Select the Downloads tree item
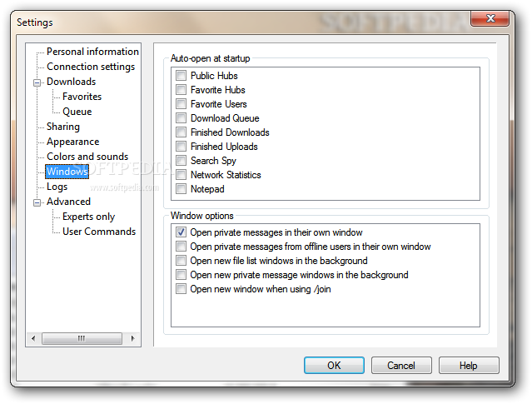Screen dimensions: 532x404 pyautogui.click(x=72, y=82)
